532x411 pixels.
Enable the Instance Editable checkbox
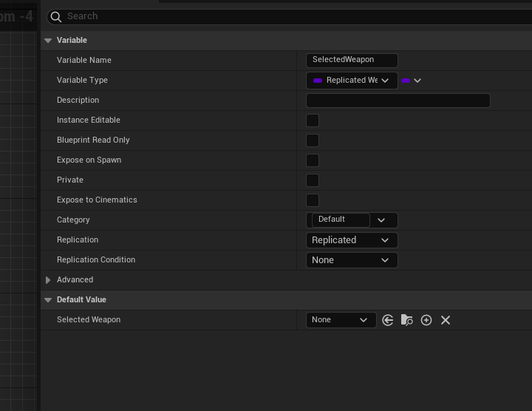click(313, 120)
